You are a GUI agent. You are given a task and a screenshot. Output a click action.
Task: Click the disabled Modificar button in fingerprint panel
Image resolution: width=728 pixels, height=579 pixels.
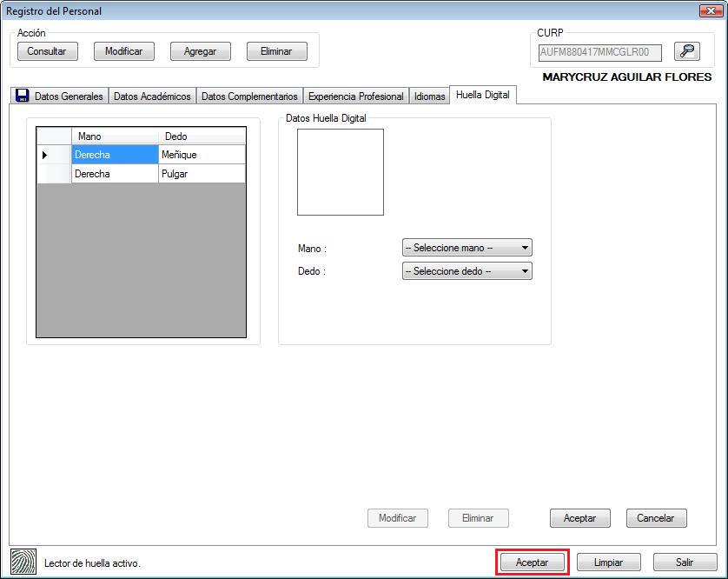pyautogui.click(x=397, y=518)
